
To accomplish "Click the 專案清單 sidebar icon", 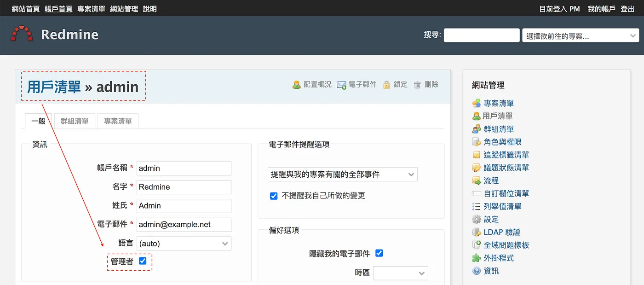I will tap(477, 103).
